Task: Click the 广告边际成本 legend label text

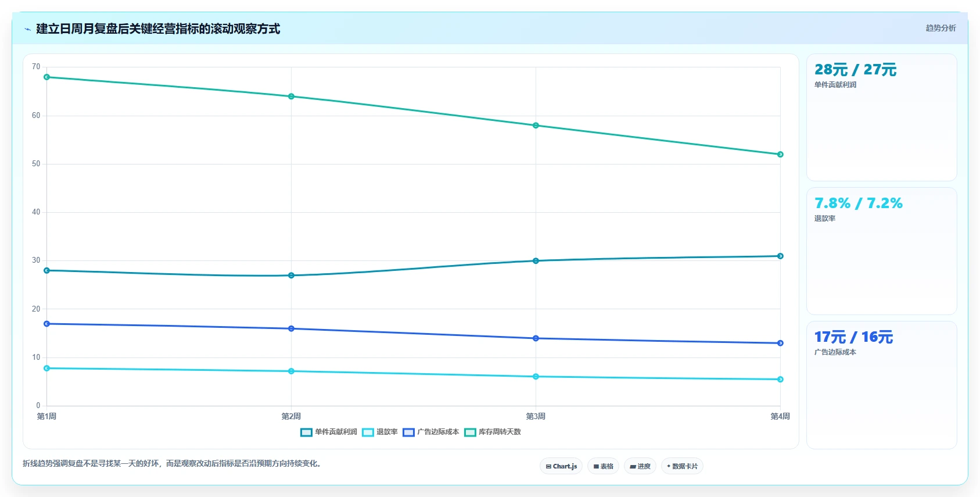Action: (438, 432)
